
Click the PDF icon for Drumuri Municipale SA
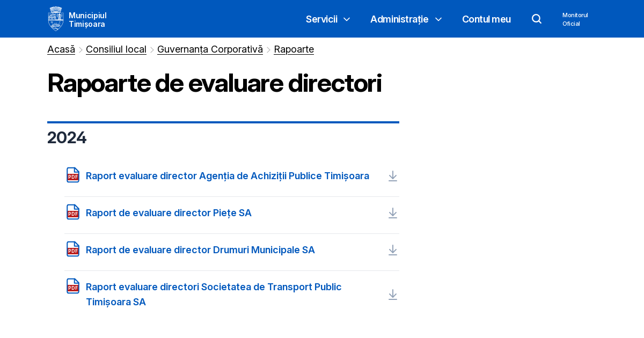(x=72, y=249)
